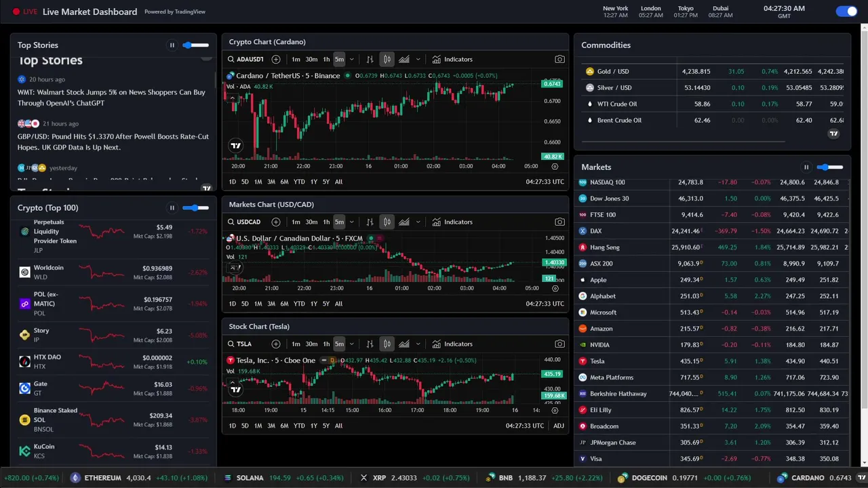
Task: Select candles chart style on Cardano chart
Action: point(387,60)
